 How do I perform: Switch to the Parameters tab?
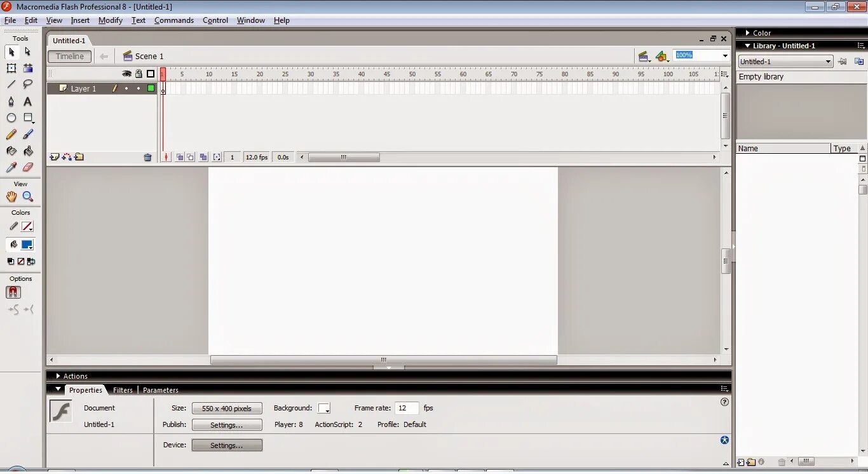pyautogui.click(x=161, y=390)
